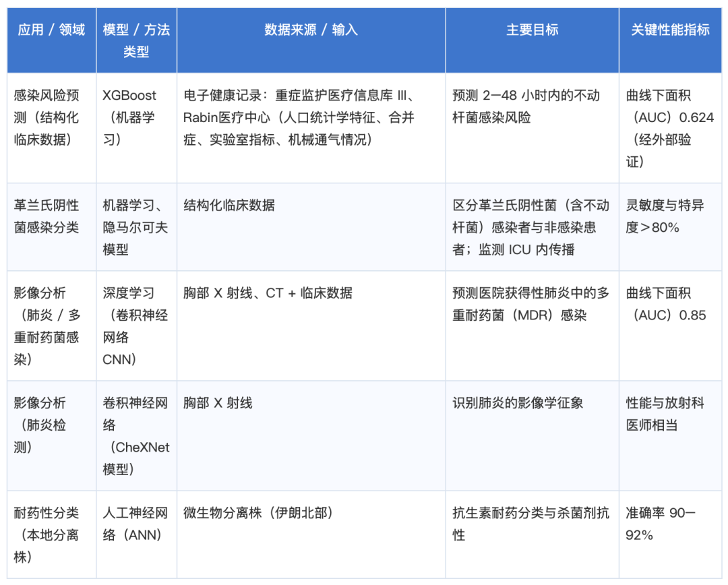The height and width of the screenshot is (585, 728).
Task: Select the CheXNet 模型 cell
Action: click(136, 436)
